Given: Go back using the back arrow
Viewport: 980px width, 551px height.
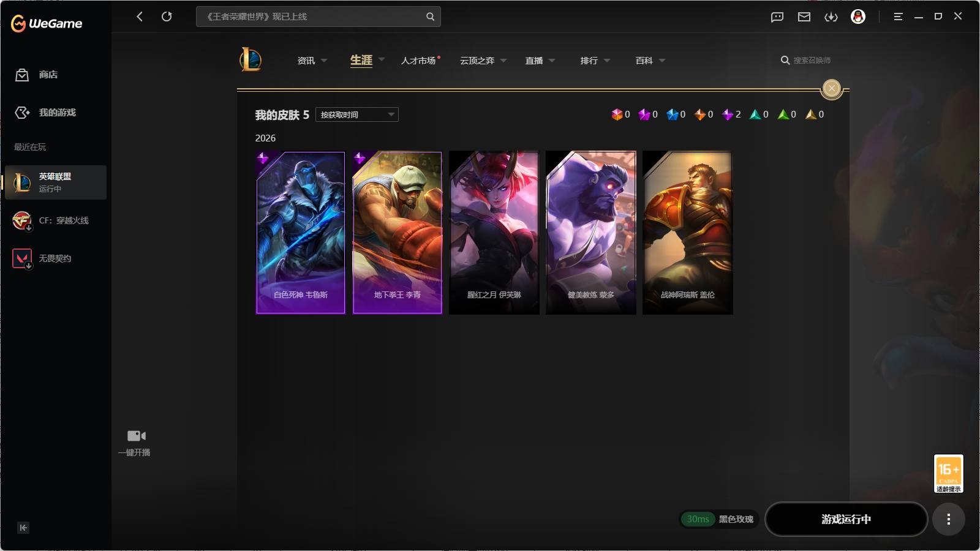Looking at the screenshot, I should (140, 17).
